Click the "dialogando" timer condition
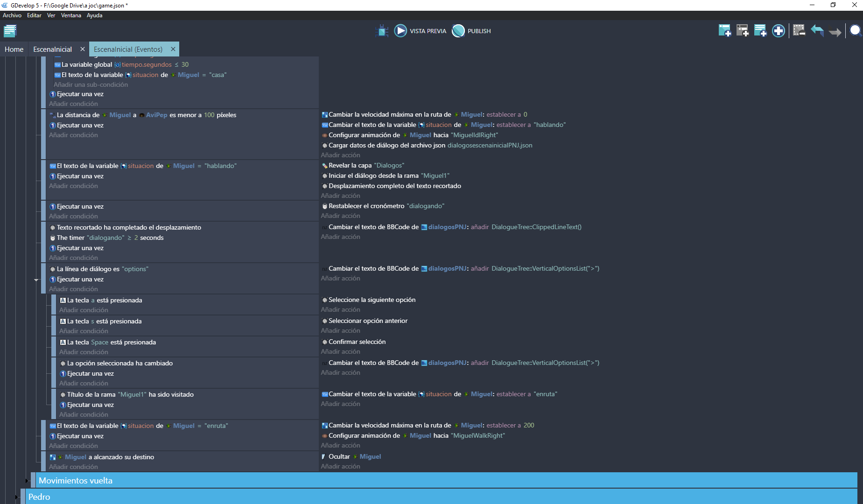 tap(110, 238)
